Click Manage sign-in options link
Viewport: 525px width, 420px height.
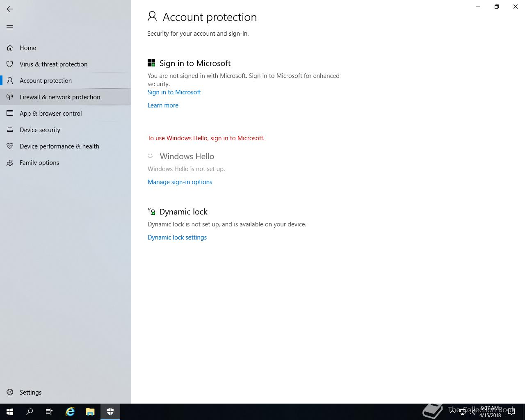(180, 182)
